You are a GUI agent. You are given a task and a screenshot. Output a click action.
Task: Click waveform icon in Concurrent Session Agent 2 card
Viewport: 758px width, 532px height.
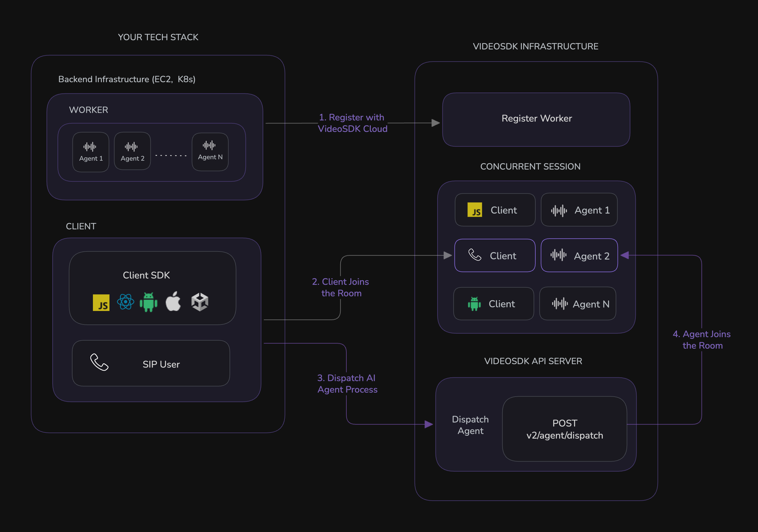tap(558, 255)
